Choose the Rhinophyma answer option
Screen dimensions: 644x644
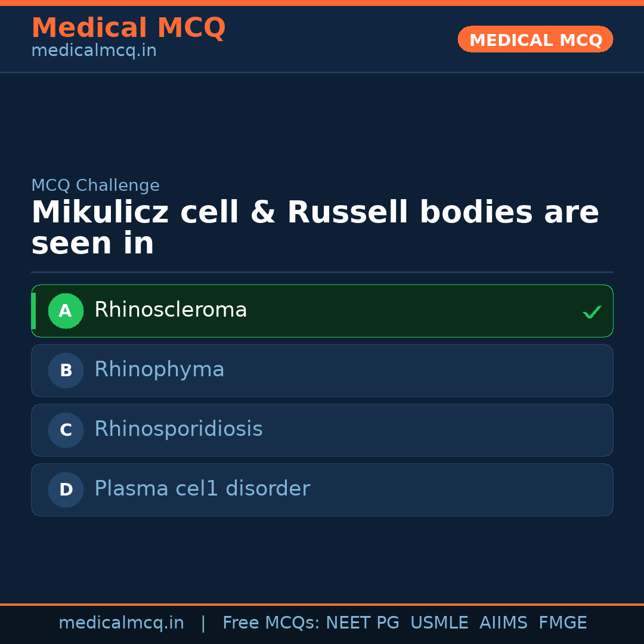(159, 370)
